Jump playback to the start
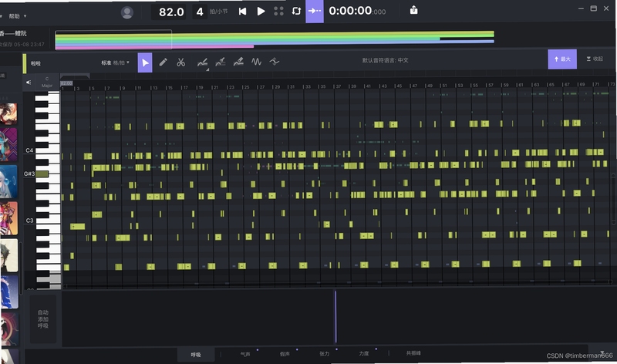The image size is (617, 364). coord(242,12)
